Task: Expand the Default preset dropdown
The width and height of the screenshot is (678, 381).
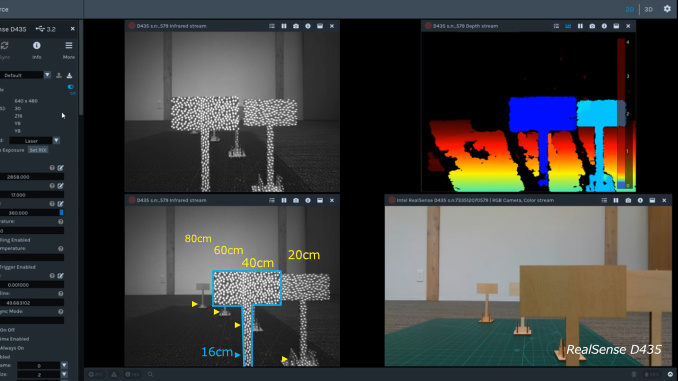Action: 47,75
